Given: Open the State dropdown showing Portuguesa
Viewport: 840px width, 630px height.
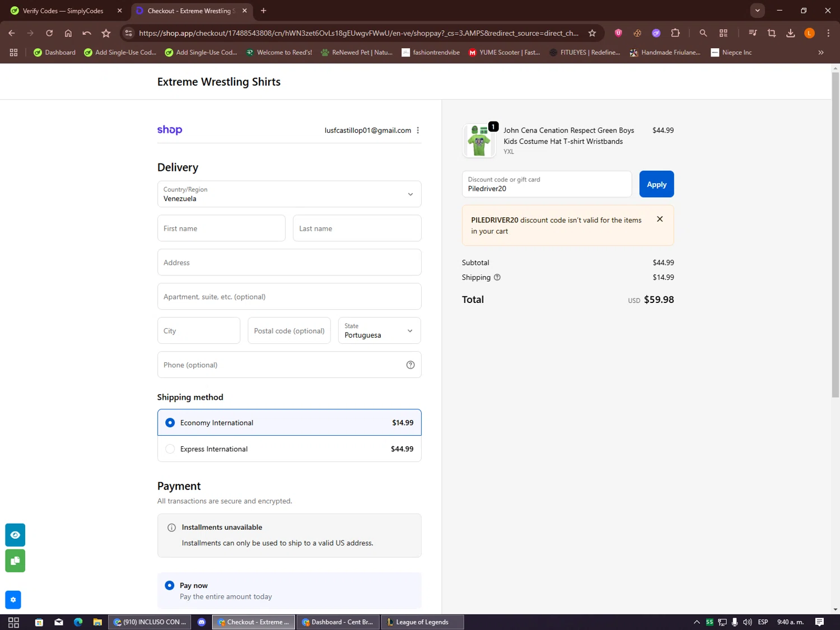Looking at the screenshot, I should (x=380, y=331).
